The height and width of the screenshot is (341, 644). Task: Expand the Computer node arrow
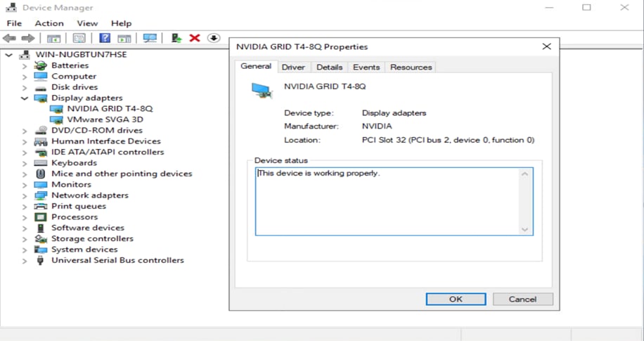click(x=25, y=77)
